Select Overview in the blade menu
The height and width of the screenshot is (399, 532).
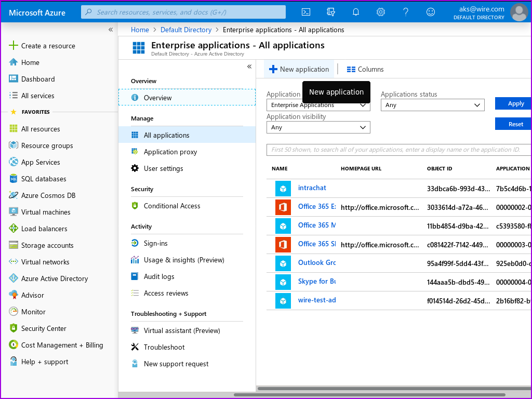(187, 97)
